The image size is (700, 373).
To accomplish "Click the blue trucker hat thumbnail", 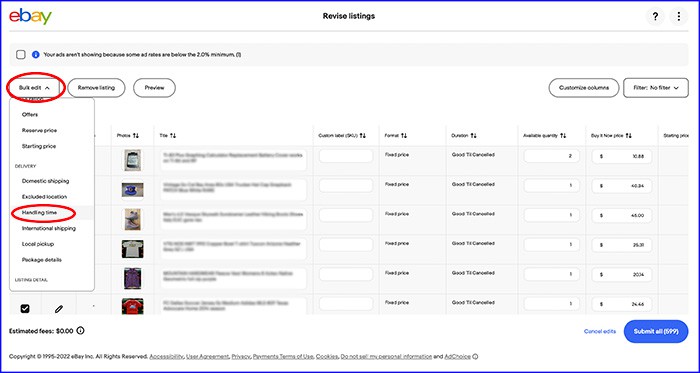I will pyautogui.click(x=132, y=190).
